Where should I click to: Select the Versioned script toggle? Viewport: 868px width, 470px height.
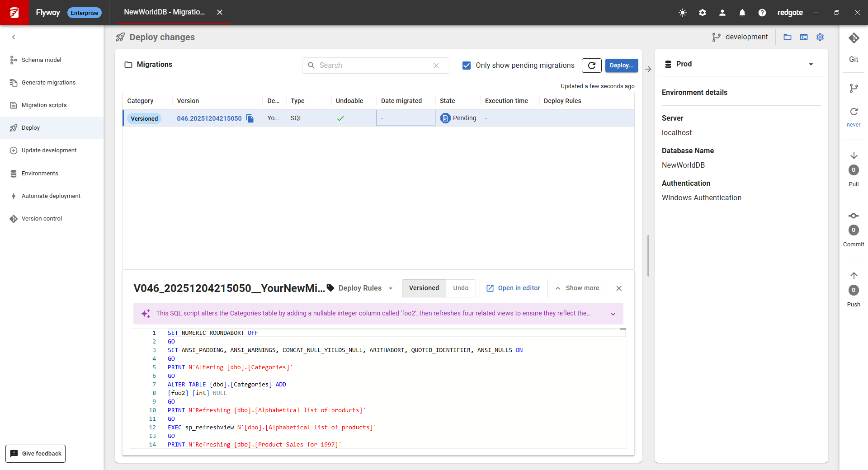coord(424,288)
